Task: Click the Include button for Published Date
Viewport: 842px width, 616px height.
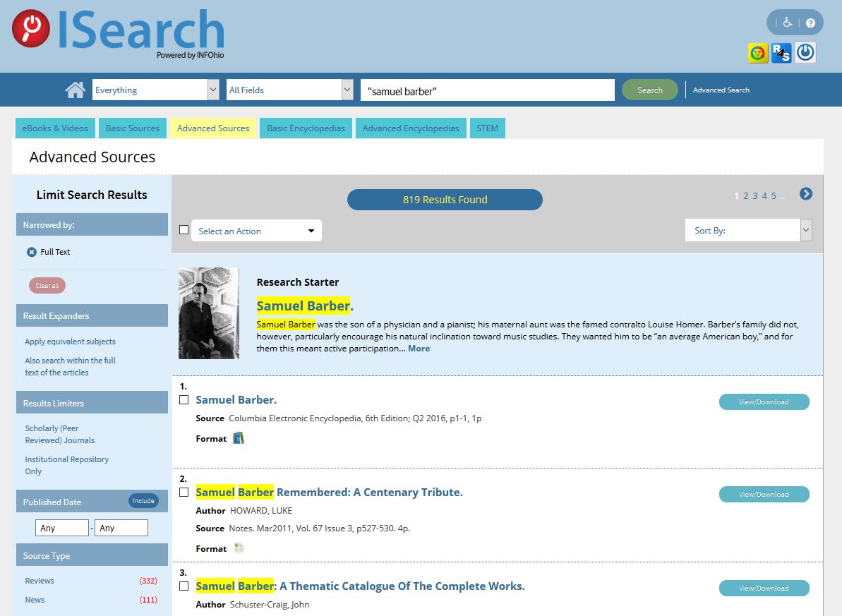Action: (143, 501)
